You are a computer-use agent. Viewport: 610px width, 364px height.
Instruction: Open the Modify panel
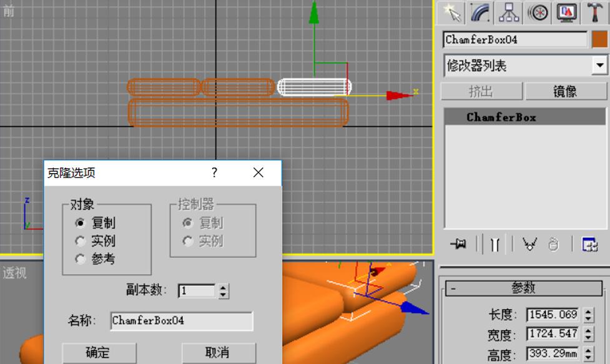[x=480, y=12]
